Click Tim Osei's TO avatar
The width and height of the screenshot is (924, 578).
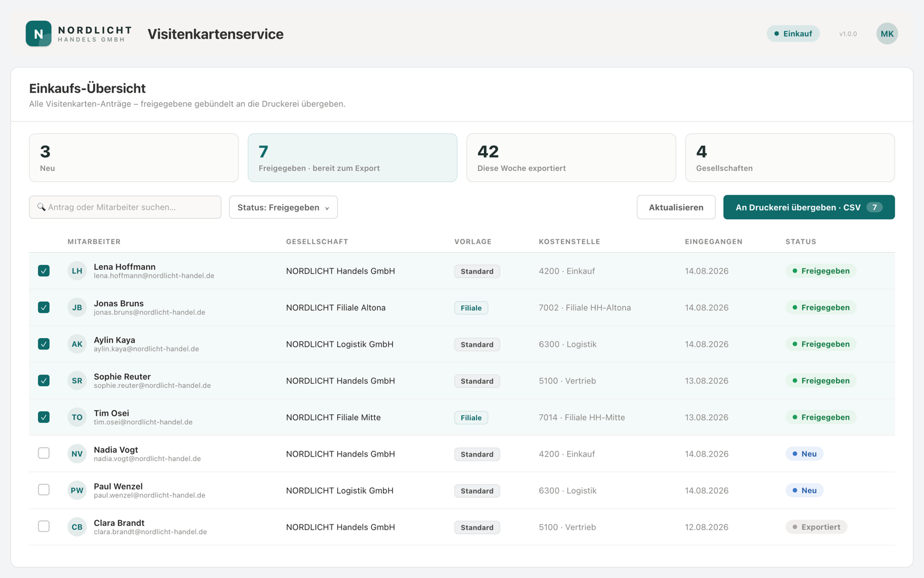(77, 417)
